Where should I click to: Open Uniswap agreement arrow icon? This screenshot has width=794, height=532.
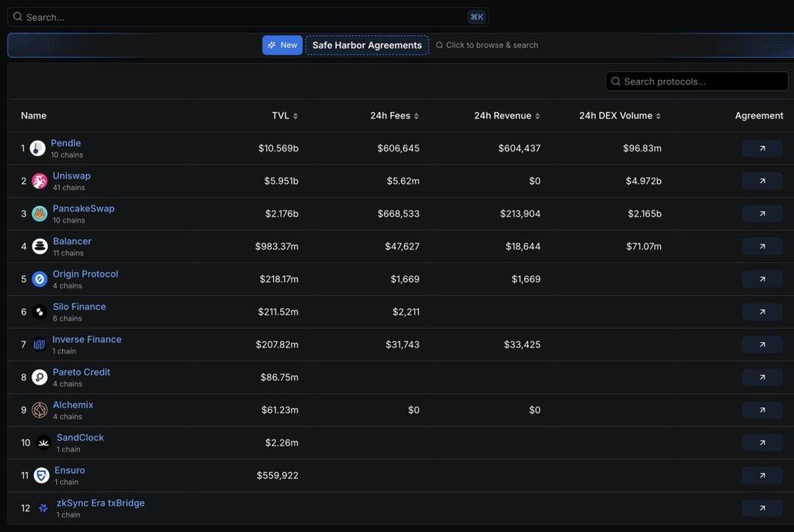762,181
